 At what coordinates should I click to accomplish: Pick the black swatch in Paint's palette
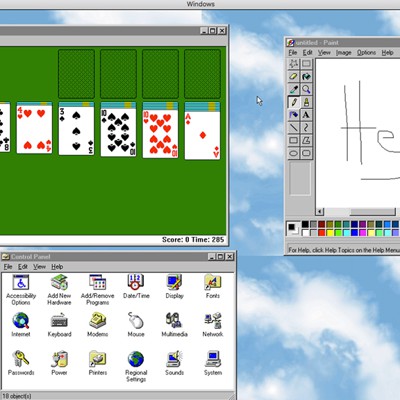tap(305, 224)
